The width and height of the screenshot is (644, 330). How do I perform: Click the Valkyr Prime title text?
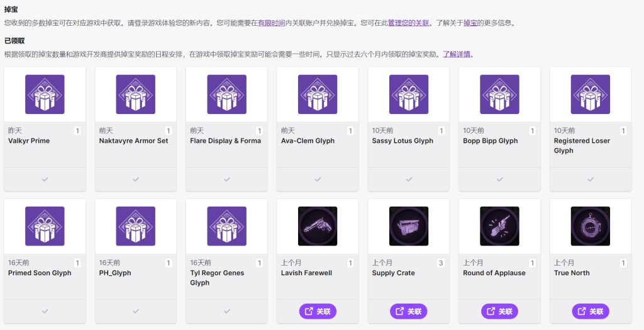point(29,140)
